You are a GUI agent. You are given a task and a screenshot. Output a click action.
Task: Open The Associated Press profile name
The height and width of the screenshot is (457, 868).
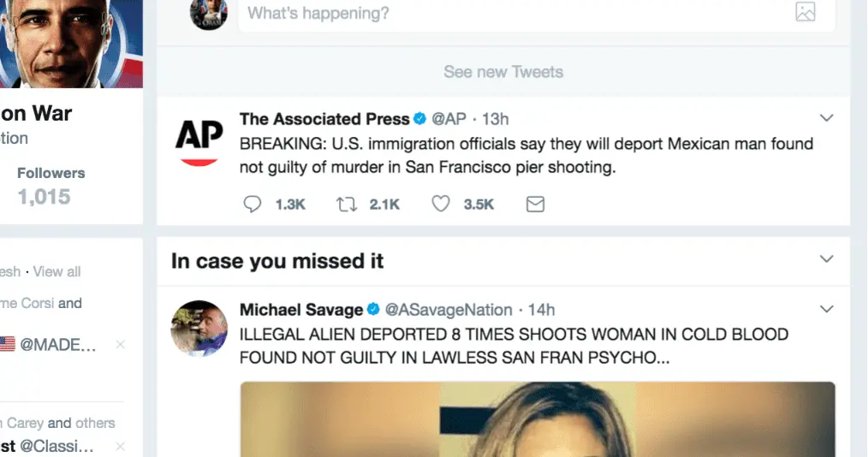point(324,119)
